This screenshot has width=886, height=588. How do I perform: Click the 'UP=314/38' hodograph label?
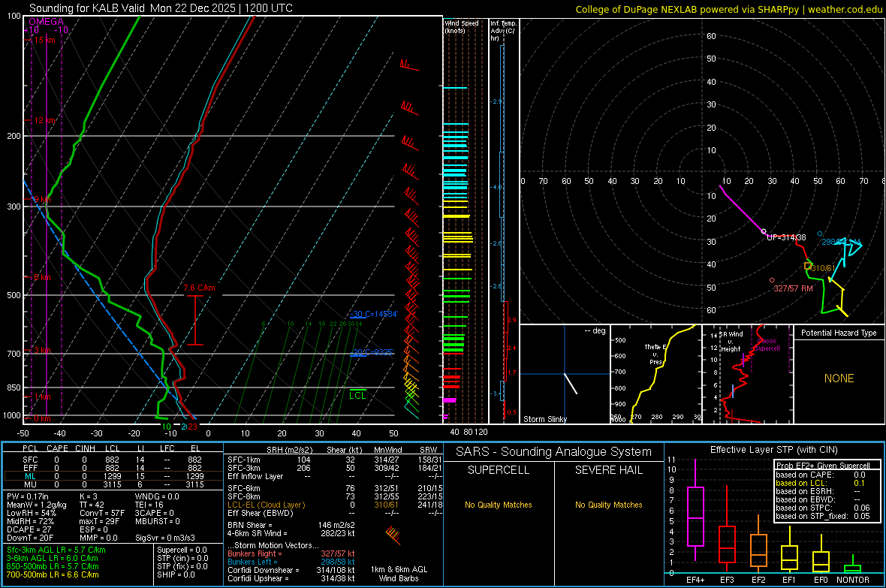click(x=786, y=237)
